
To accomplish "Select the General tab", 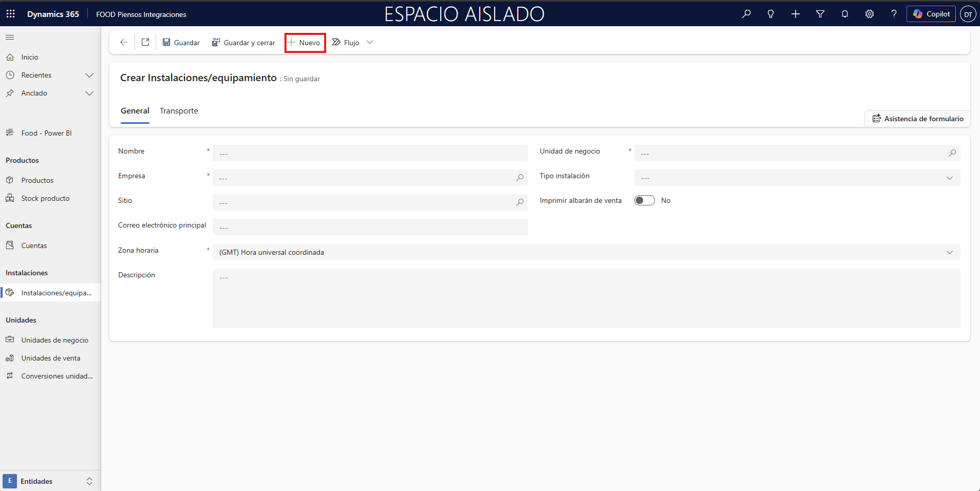I will [135, 111].
